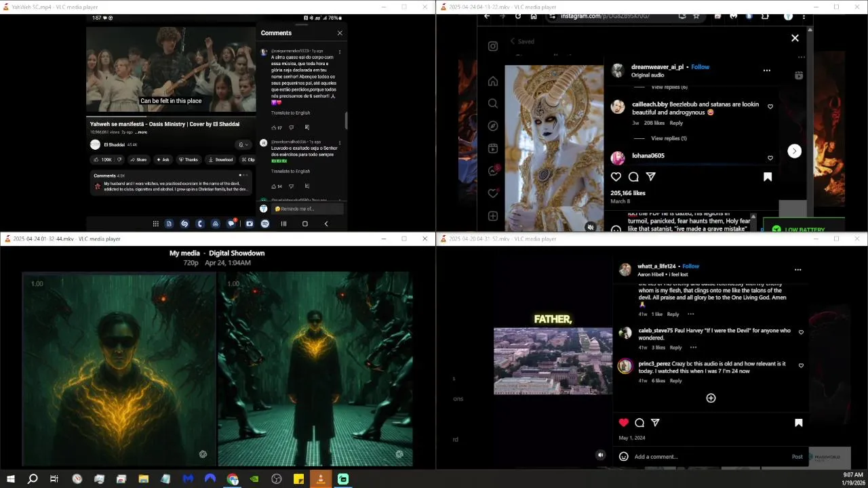Like princ3_perez's comment
The height and width of the screenshot is (488, 868).
pyautogui.click(x=801, y=365)
